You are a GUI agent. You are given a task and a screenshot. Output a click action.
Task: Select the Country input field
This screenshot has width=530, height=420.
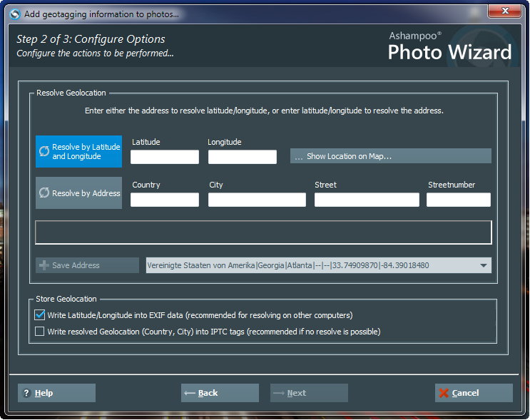pos(164,200)
